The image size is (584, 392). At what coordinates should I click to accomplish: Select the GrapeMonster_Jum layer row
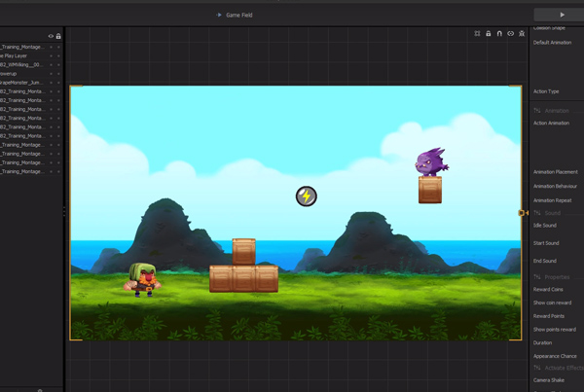coord(30,83)
